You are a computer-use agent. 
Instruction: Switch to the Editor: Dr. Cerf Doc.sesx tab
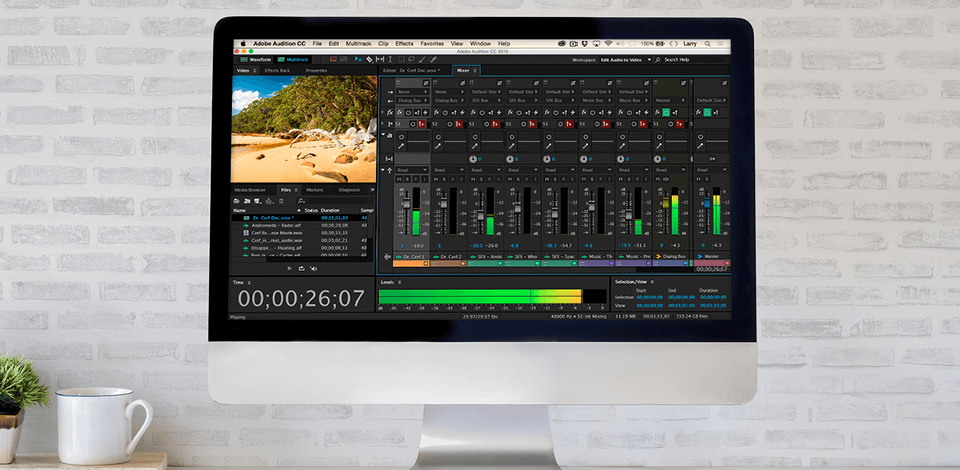[x=411, y=70]
